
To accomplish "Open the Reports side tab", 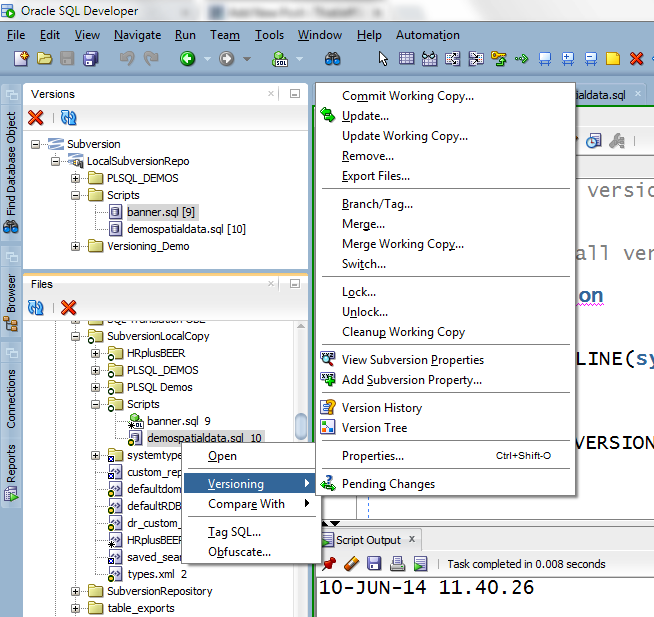I will coord(11,471).
